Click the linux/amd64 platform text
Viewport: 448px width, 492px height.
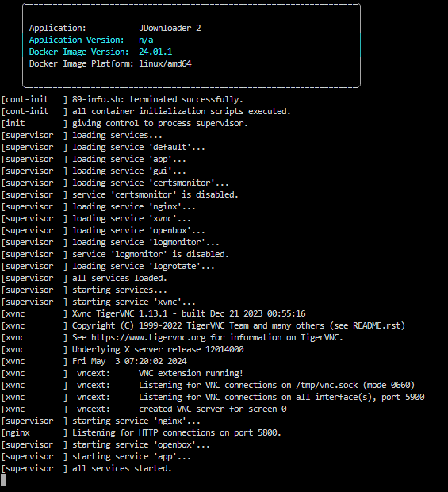[165, 64]
